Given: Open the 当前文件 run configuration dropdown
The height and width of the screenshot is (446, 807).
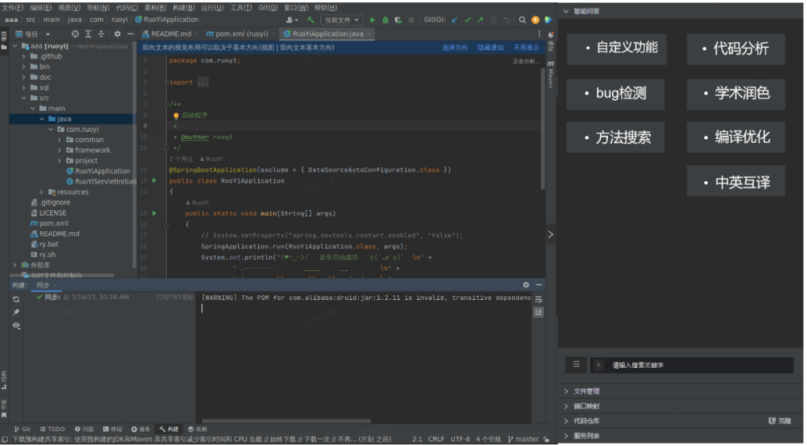Looking at the screenshot, I should pyautogui.click(x=342, y=19).
